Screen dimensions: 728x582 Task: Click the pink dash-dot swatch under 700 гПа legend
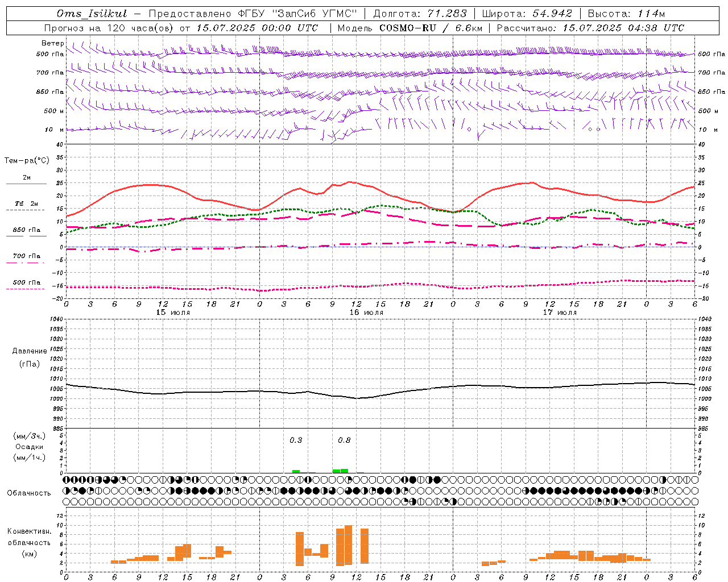[x=26, y=263]
